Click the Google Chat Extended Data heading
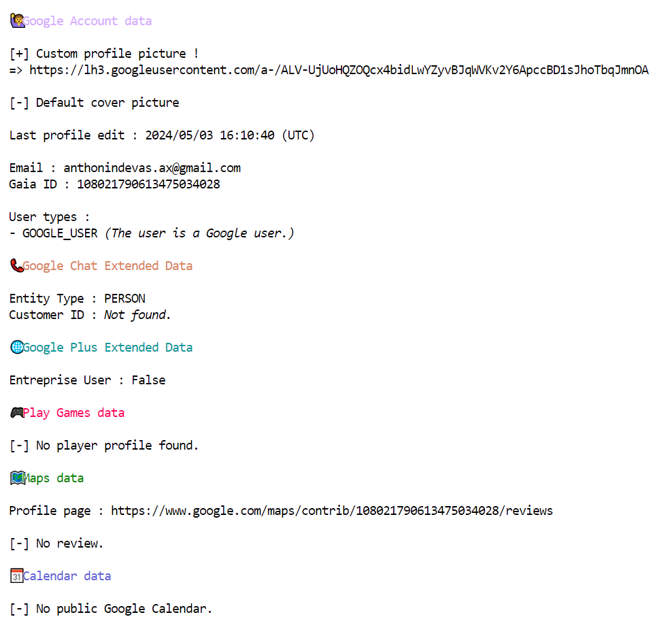The width and height of the screenshot is (672, 619). point(107,266)
